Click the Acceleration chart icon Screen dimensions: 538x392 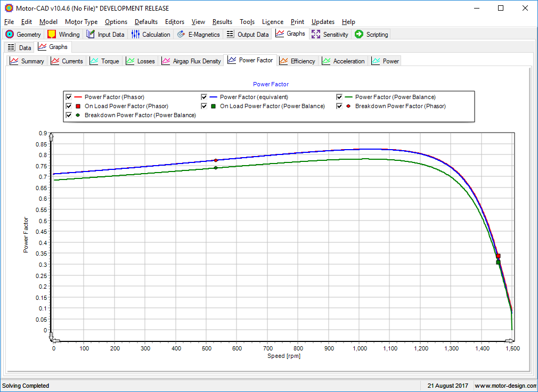click(326, 61)
